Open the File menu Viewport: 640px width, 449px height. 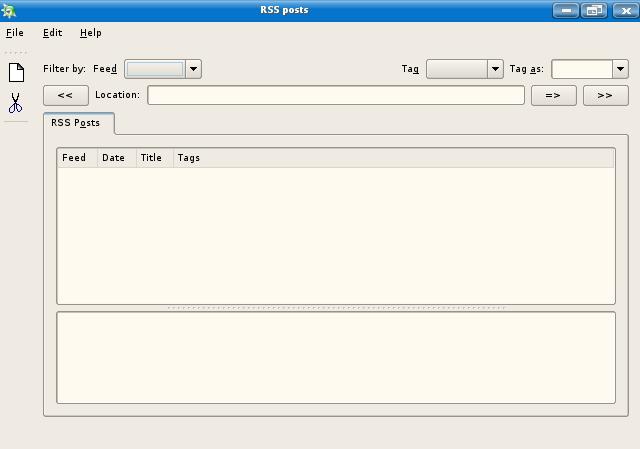[15, 33]
